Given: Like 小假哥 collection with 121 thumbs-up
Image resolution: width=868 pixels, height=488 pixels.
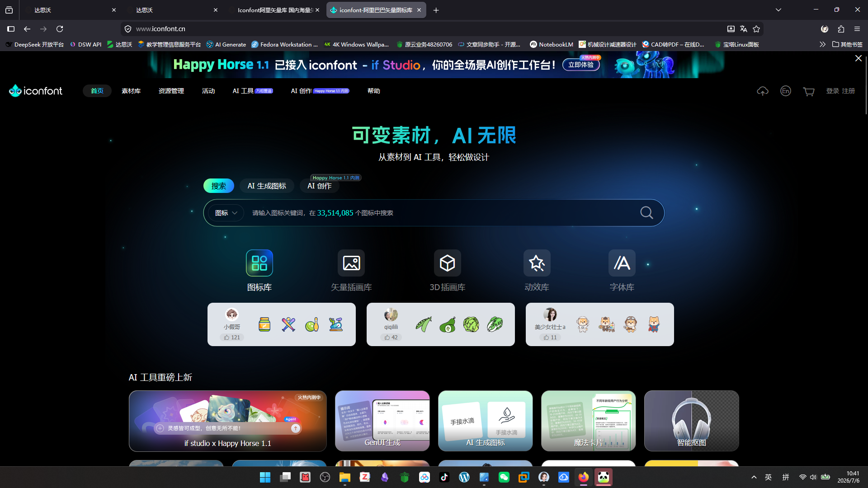Looking at the screenshot, I should [232, 338].
